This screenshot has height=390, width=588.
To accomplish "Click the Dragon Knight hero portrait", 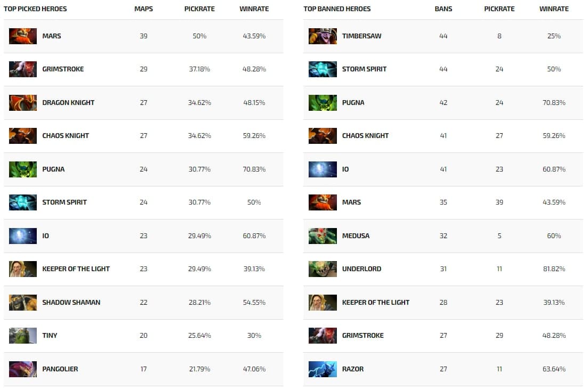I will tap(23, 102).
